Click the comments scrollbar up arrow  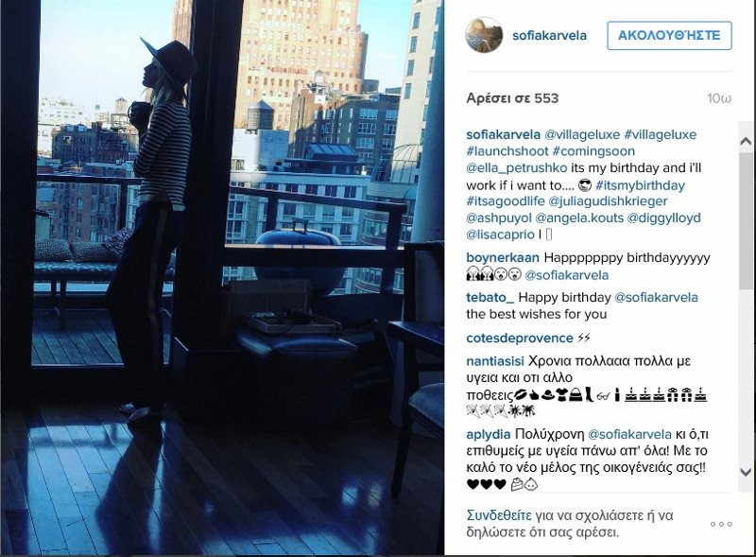point(746,141)
